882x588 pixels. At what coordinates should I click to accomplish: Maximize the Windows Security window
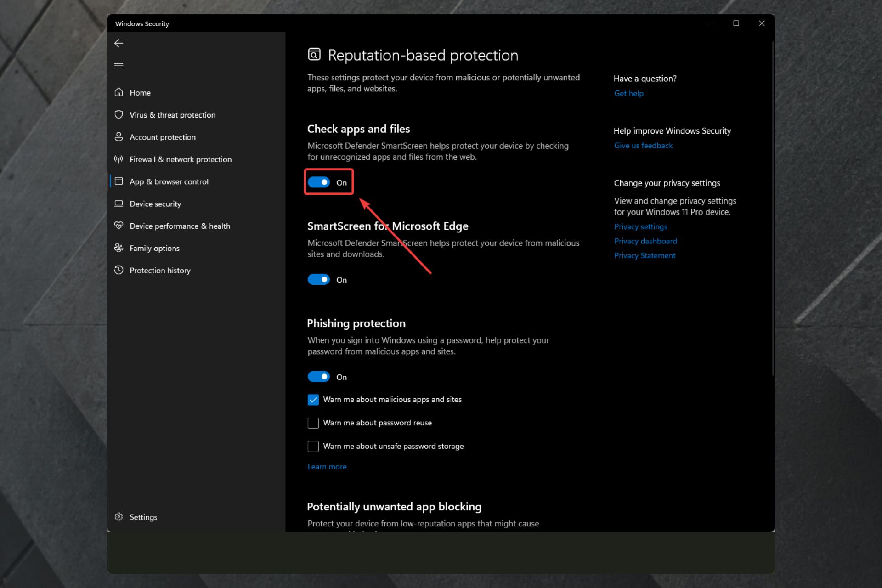point(736,23)
